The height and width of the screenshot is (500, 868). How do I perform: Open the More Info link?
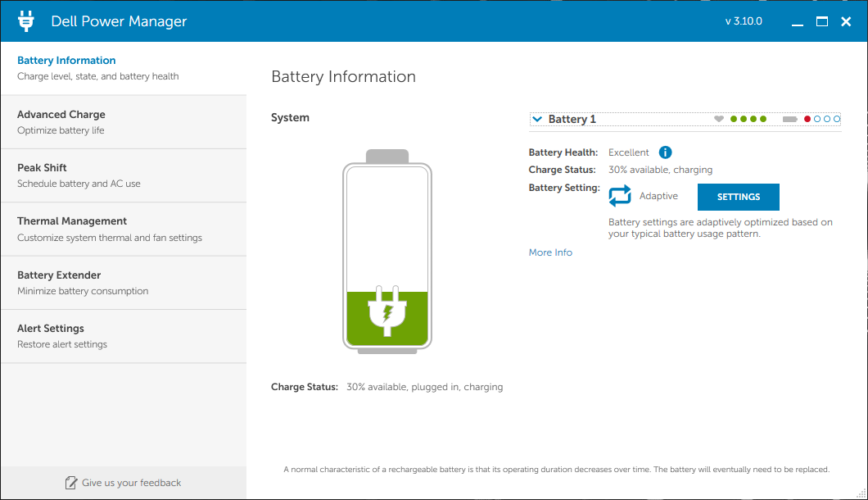coord(550,252)
